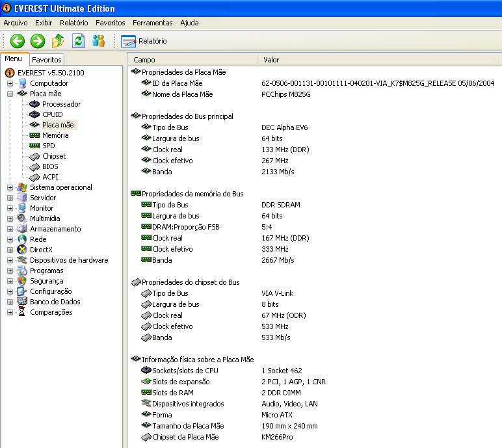Select the CPUID chip icon

34,114
